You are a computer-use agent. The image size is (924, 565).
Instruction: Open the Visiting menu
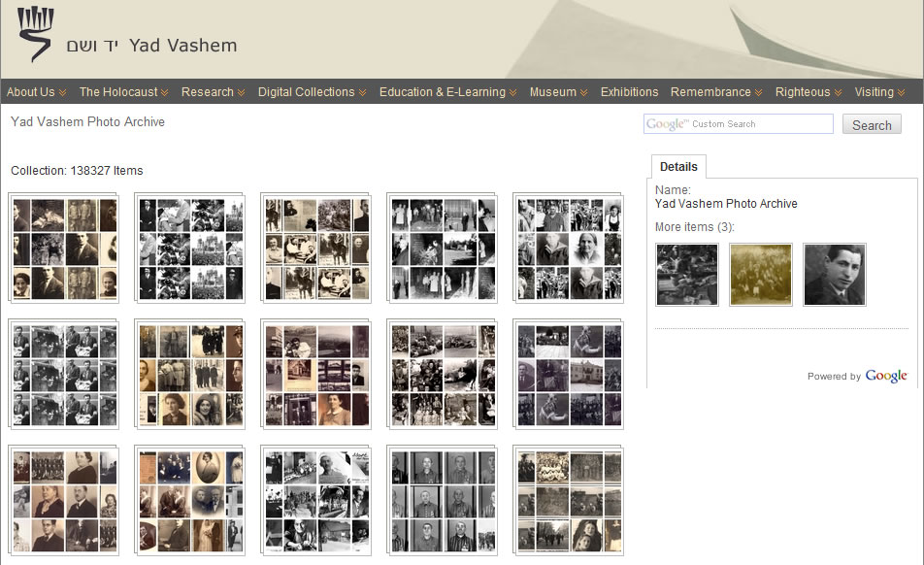click(874, 92)
